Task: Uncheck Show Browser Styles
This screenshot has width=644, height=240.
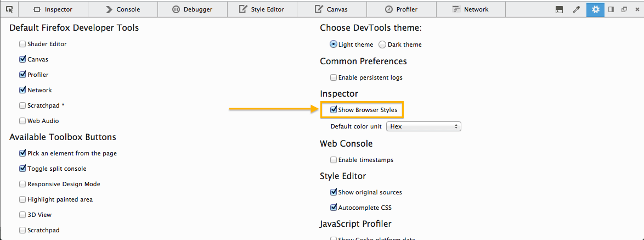Action: click(x=334, y=110)
